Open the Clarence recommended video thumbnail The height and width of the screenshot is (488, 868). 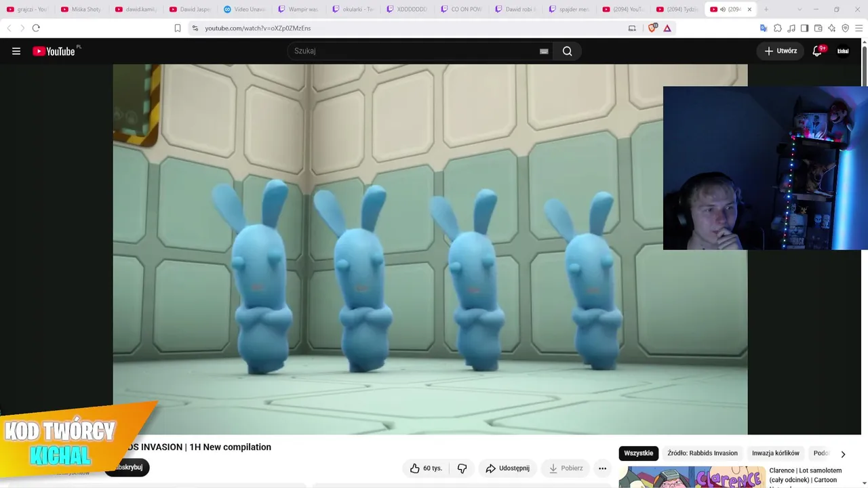pyautogui.click(x=692, y=477)
